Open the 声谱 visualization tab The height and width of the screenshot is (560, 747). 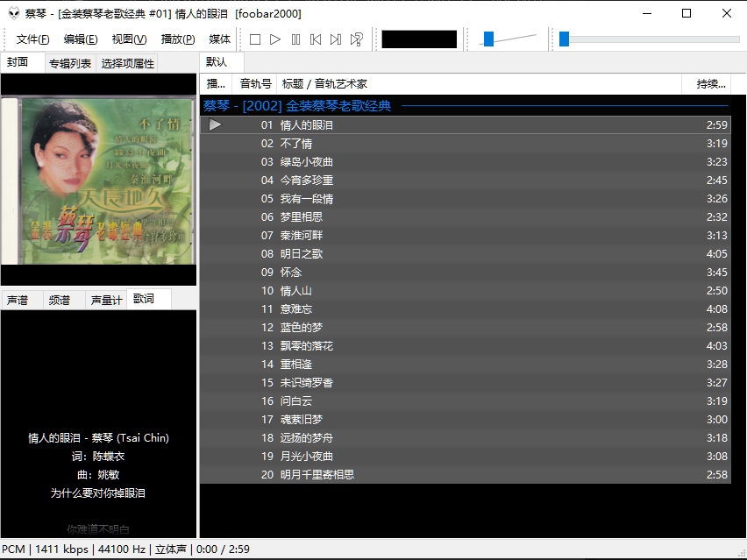[21, 301]
